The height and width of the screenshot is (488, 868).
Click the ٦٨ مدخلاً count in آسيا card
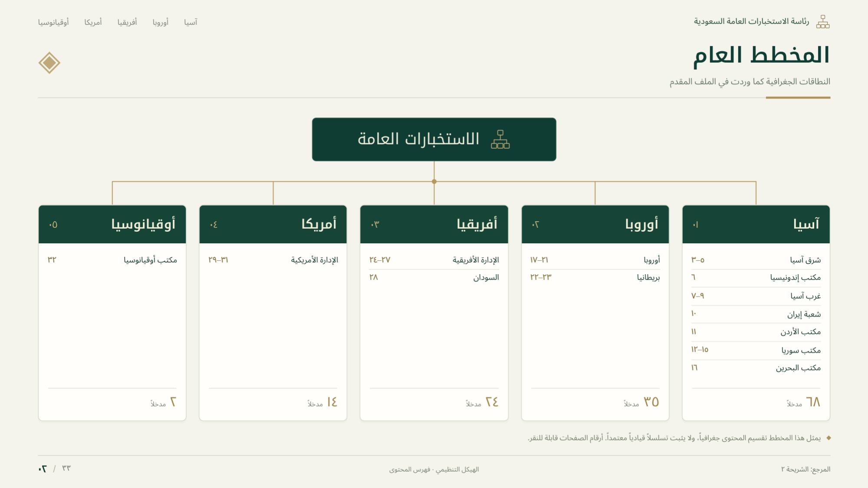click(x=803, y=403)
